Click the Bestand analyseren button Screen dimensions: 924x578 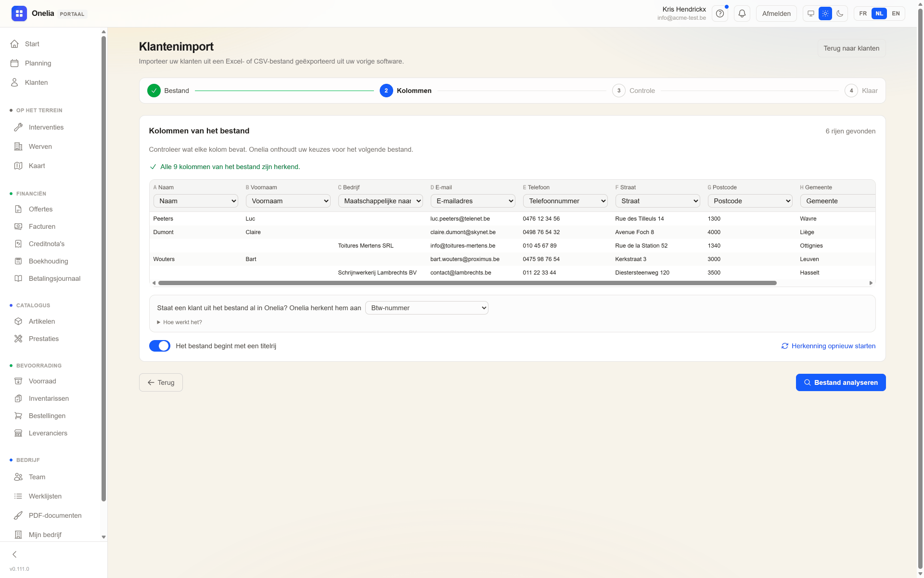click(x=841, y=382)
